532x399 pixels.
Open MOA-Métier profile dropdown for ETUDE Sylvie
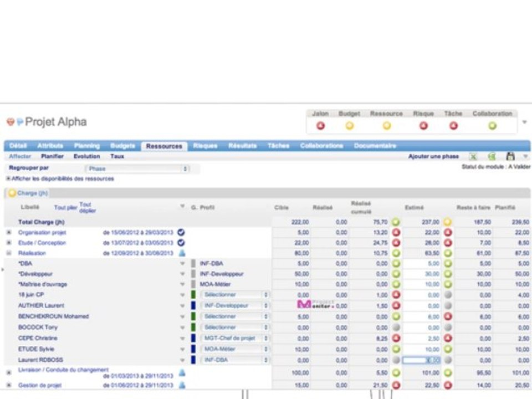(235, 349)
